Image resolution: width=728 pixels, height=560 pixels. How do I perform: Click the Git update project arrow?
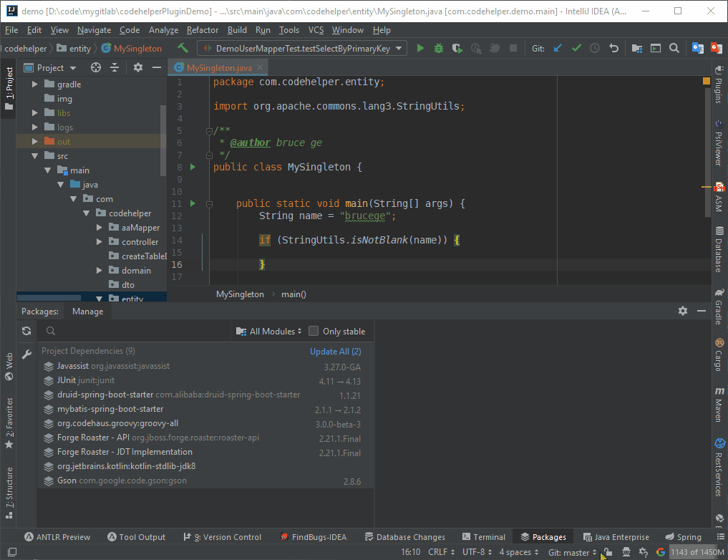click(x=558, y=48)
